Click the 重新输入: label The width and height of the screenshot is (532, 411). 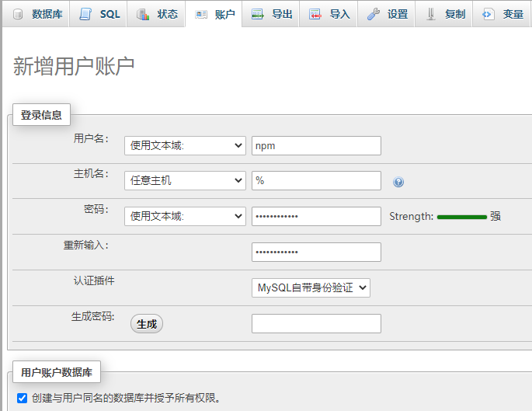[86, 245]
